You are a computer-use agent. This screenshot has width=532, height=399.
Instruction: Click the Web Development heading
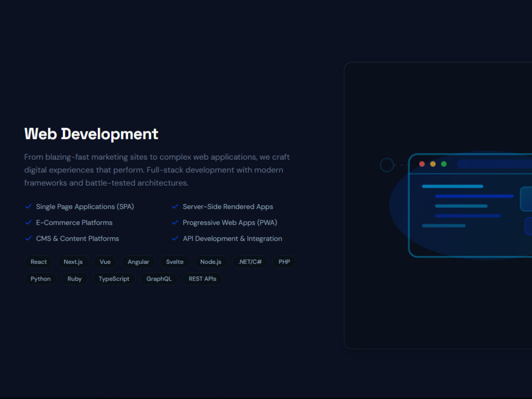pos(92,134)
